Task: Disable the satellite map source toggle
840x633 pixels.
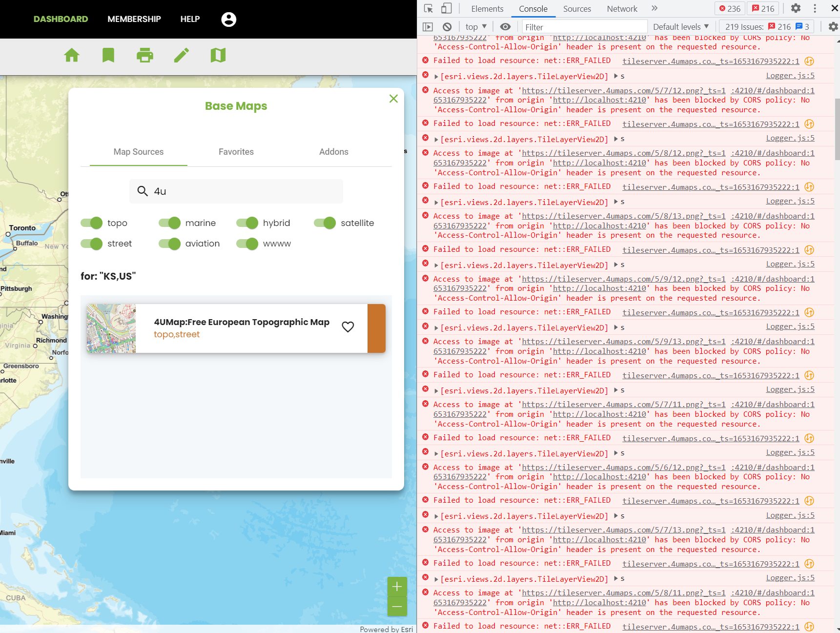Action: pos(324,223)
